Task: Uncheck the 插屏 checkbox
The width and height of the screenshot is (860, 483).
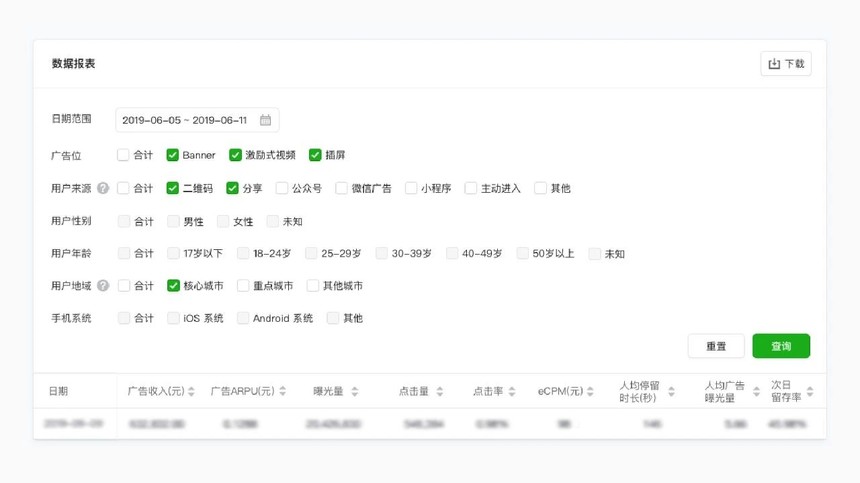Action: (x=315, y=155)
